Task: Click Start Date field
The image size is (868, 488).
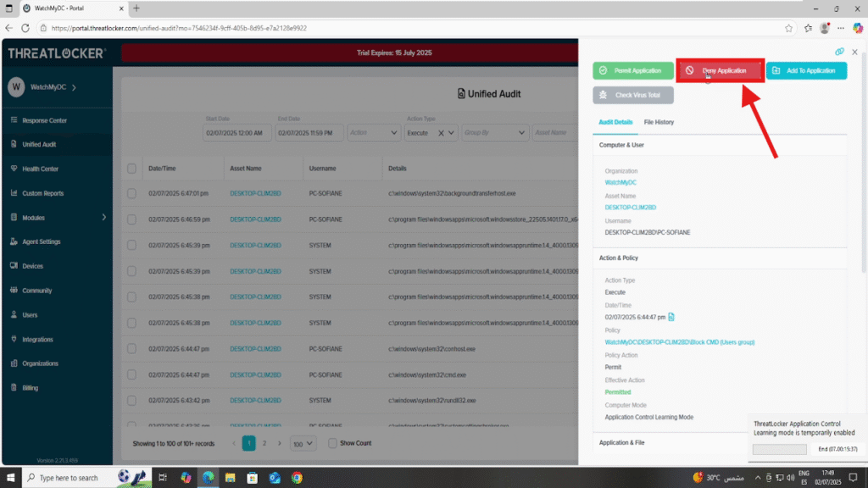Action: [x=237, y=133]
